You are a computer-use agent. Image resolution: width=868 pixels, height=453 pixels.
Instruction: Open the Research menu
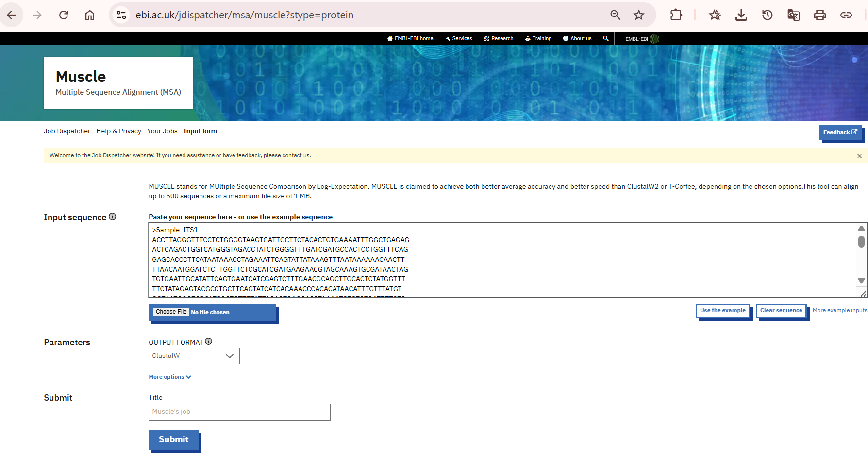tap(499, 38)
